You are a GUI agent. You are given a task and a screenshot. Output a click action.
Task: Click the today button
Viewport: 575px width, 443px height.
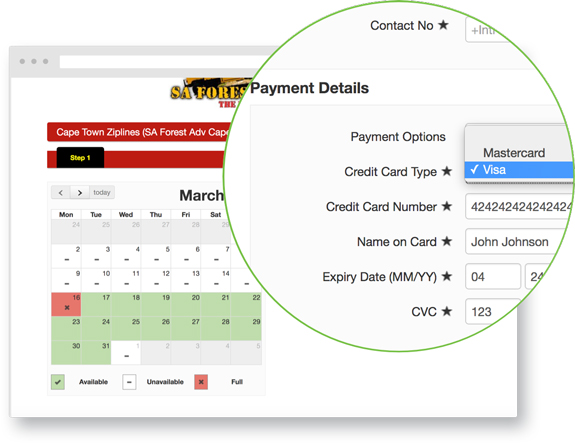(x=102, y=192)
